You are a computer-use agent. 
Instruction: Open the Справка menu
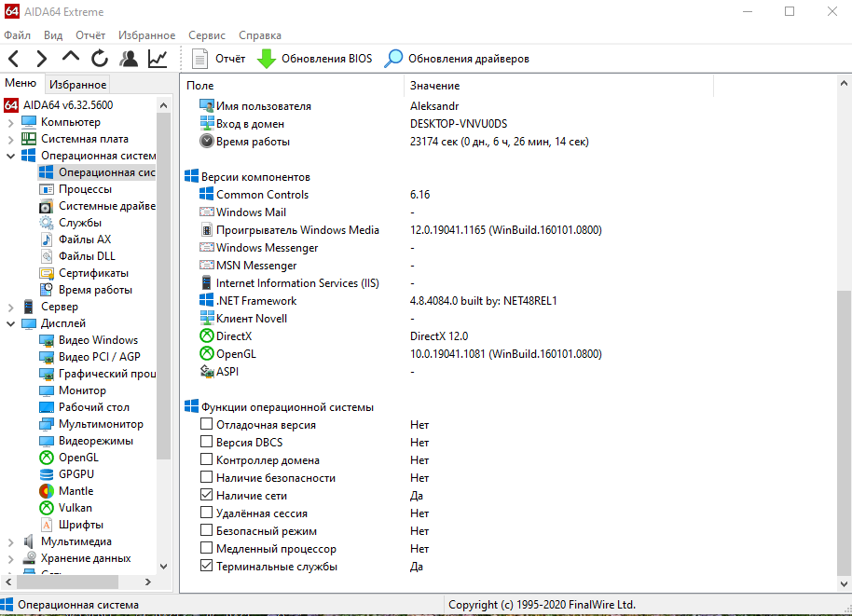(260, 35)
